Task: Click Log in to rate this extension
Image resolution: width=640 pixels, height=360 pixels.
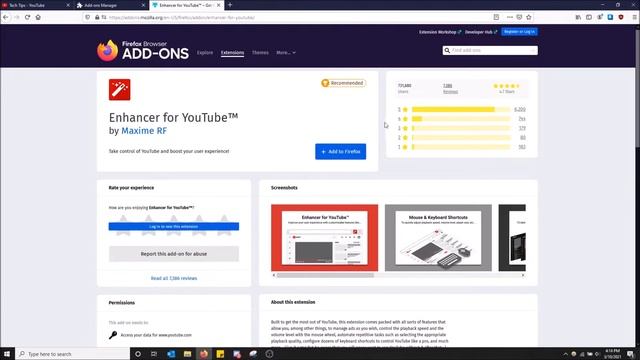Action: [174, 227]
